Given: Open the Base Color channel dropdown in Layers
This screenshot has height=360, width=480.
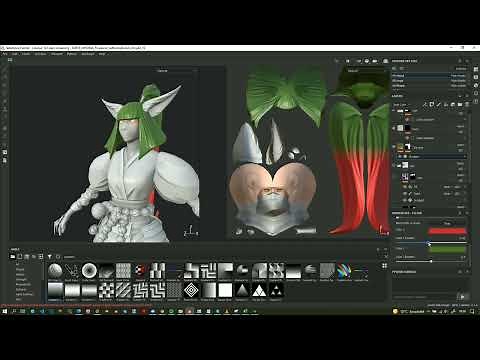Looking at the screenshot, I should pos(402,104).
